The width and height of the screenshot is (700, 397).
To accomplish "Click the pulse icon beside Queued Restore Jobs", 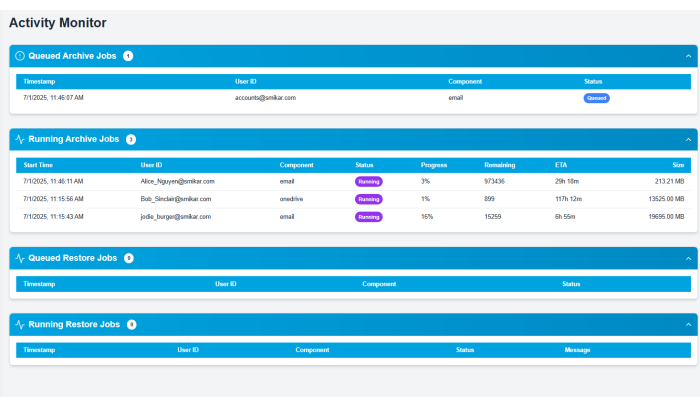I will click(x=20, y=258).
